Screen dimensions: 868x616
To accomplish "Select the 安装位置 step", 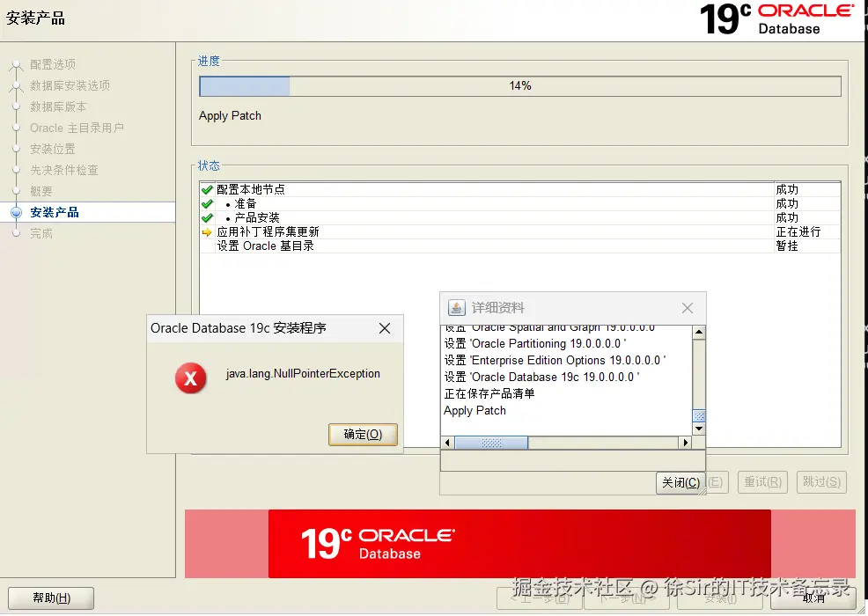I will (53, 149).
